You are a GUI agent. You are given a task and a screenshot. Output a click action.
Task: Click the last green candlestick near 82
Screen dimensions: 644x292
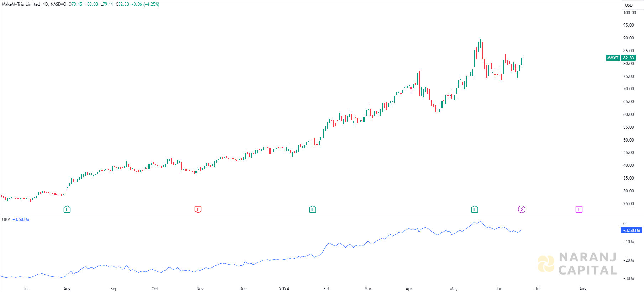(522, 60)
